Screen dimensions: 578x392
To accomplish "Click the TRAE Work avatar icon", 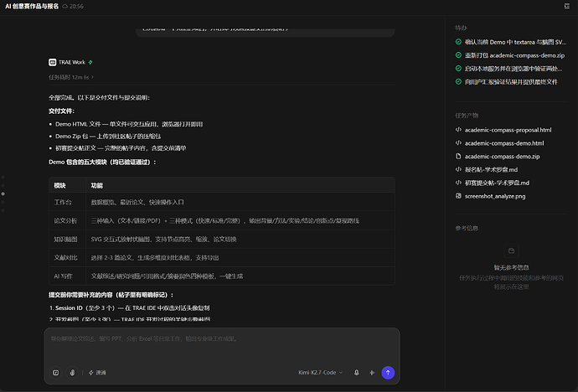I will point(52,62).
